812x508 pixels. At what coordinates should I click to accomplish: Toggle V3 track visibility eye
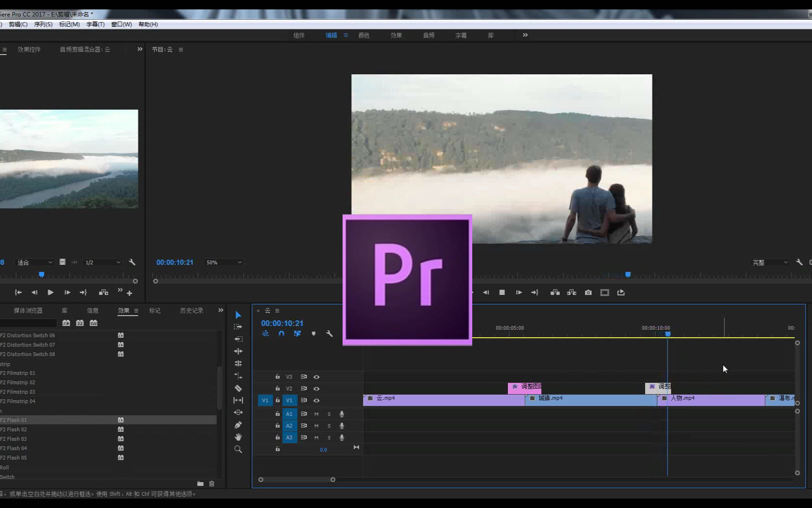(x=316, y=377)
